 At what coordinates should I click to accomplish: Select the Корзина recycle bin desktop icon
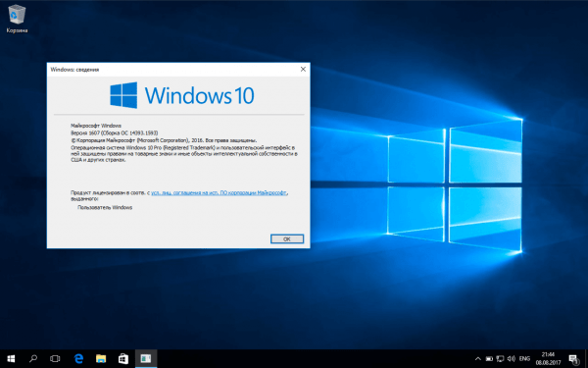click(x=17, y=19)
